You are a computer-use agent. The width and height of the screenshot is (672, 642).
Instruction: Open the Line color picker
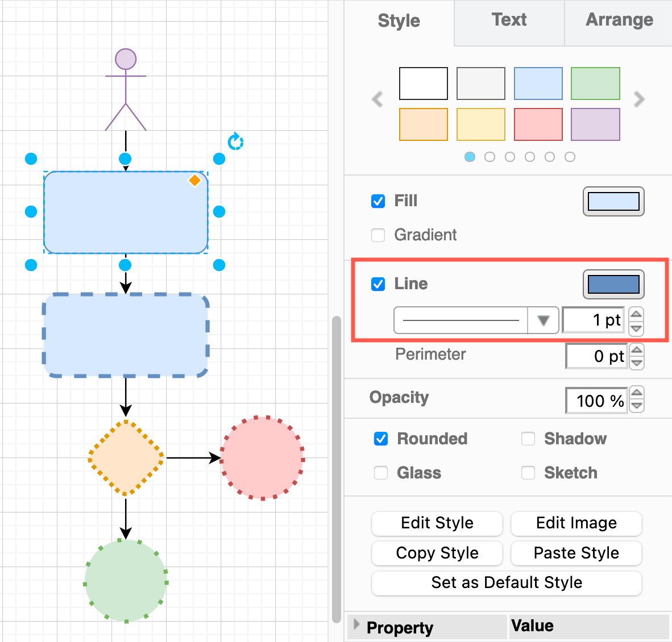(x=613, y=284)
